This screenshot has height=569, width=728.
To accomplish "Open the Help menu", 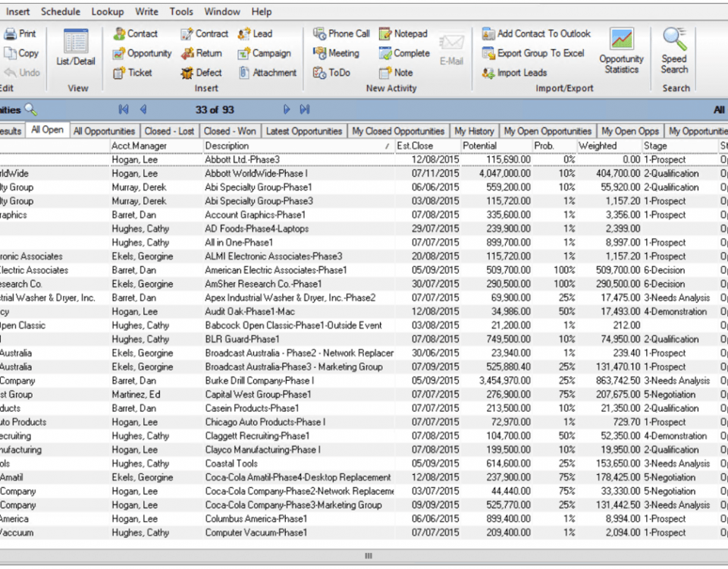I will [x=262, y=11].
